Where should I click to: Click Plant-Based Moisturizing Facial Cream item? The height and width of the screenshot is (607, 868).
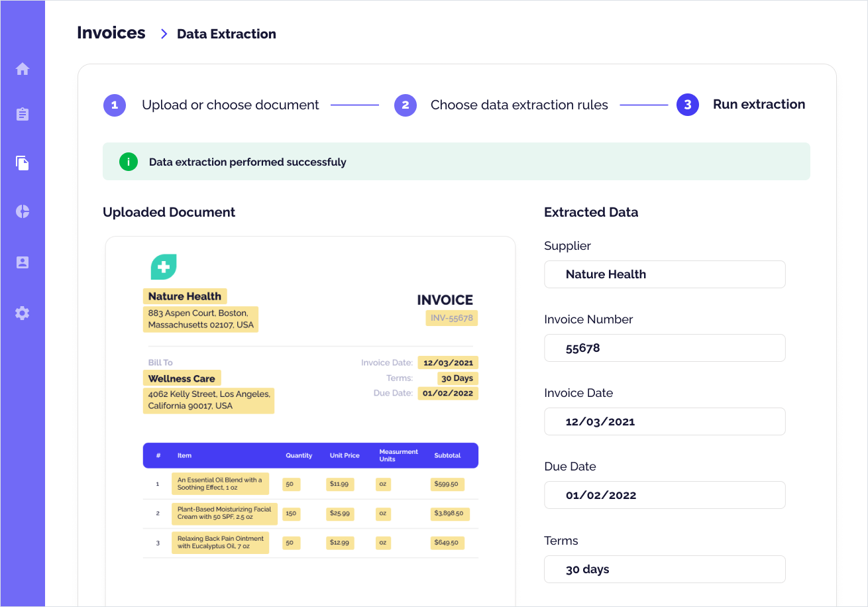pos(225,513)
